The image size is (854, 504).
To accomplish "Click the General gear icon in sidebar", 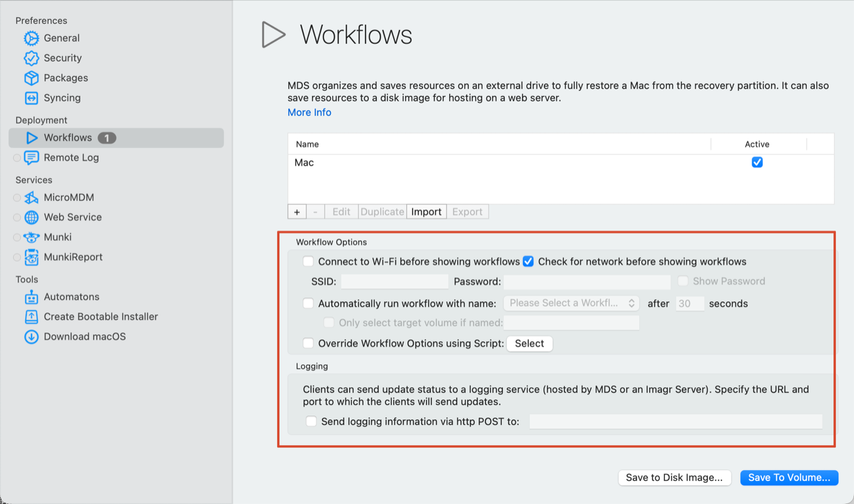I will click(x=31, y=38).
